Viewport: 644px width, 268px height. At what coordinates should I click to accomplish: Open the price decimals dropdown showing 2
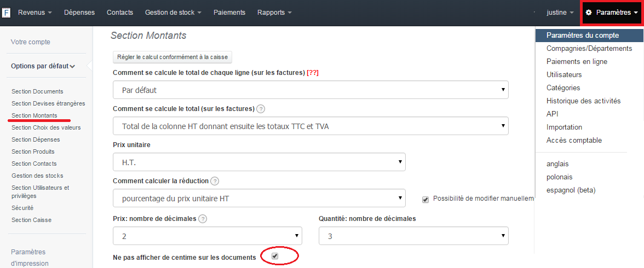pos(208,236)
